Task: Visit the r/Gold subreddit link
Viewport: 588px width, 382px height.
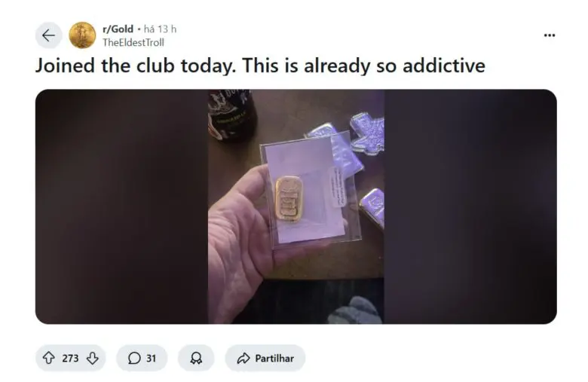Action: pyautogui.click(x=118, y=29)
